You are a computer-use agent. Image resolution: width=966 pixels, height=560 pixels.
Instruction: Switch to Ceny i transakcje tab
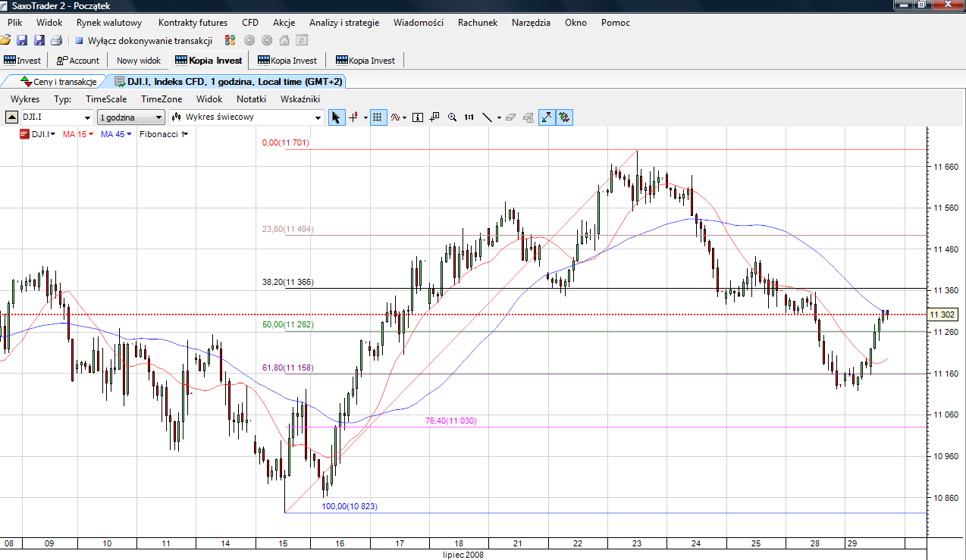(58, 81)
